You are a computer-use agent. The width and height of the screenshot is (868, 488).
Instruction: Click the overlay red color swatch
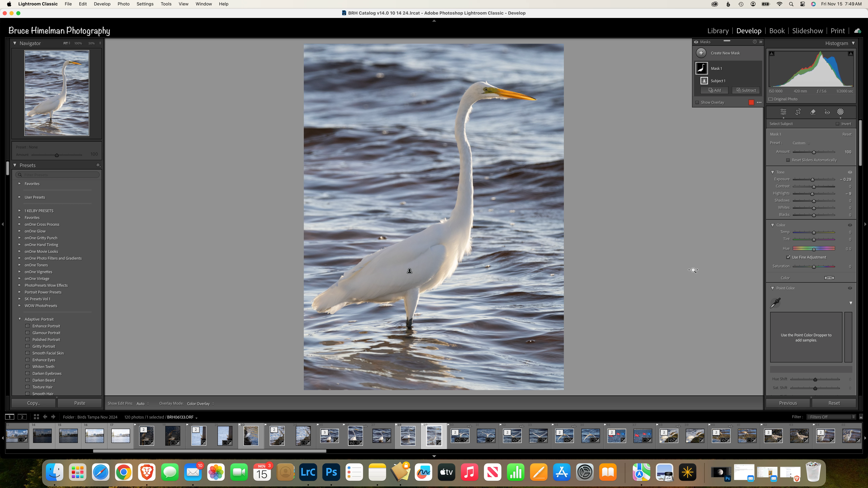click(x=751, y=102)
